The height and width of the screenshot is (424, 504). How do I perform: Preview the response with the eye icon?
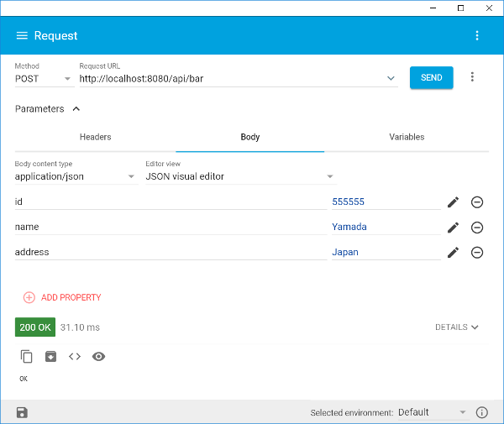pyautogui.click(x=98, y=357)
